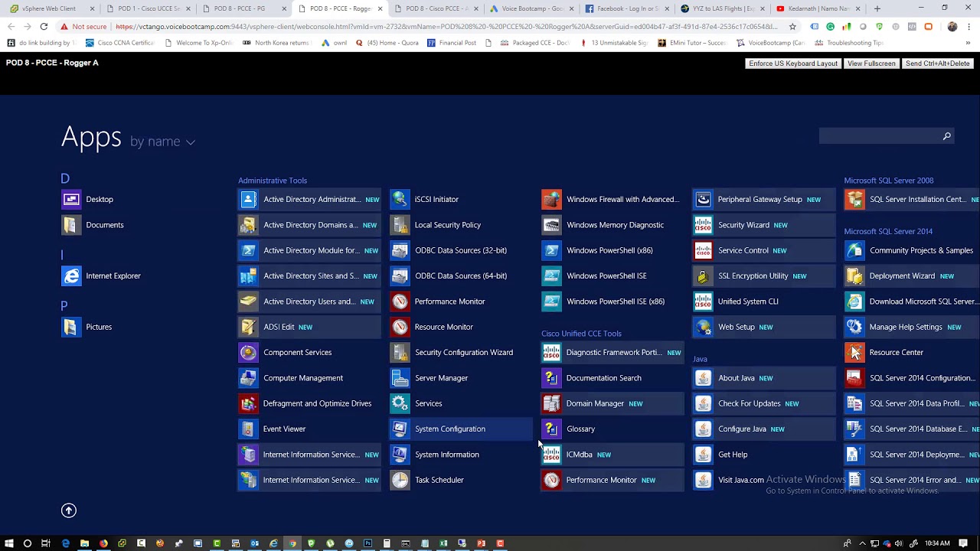
Task: Click the browser address bar
Action: [446, 27]
